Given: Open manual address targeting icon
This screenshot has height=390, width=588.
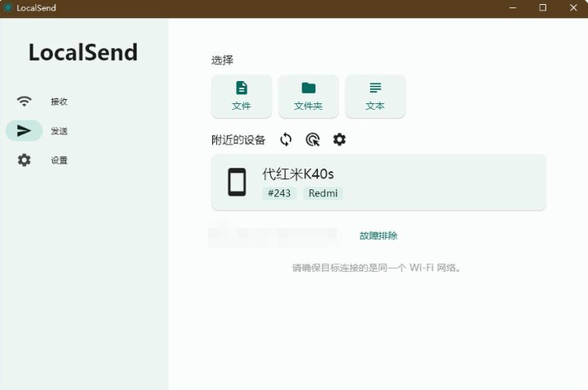Looking at the screenshot, I should pyautogui.click(x=313, y=140).
